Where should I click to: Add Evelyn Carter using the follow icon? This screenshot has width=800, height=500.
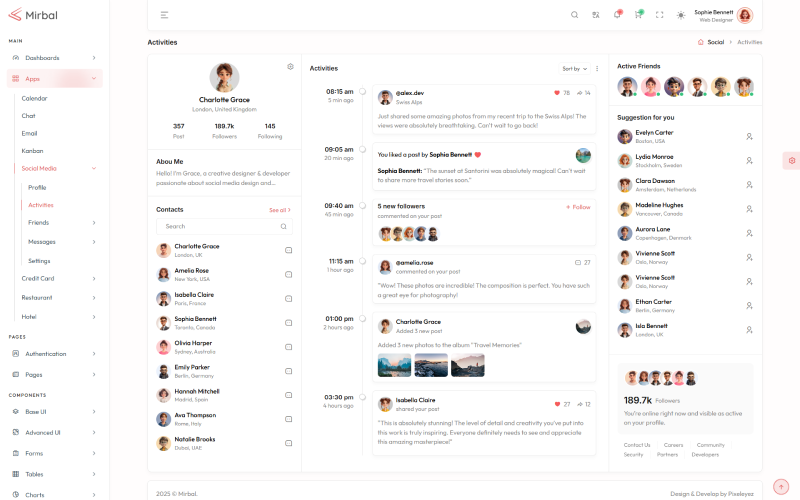point(749,136)
